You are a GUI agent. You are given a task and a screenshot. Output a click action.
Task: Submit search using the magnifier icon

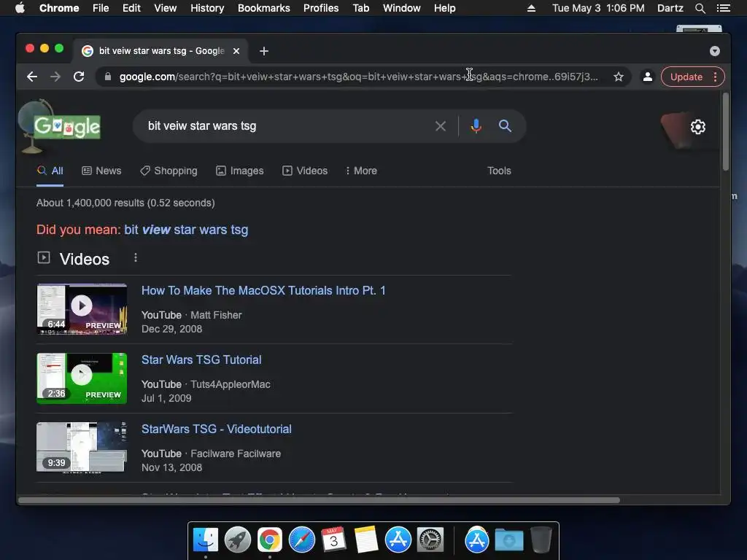click(x=505, y=126)
